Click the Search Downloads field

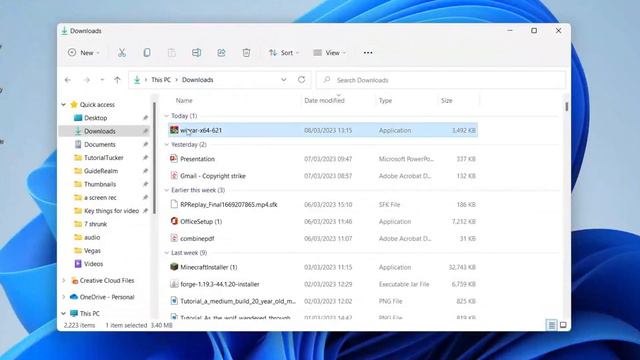coord(441,80)
